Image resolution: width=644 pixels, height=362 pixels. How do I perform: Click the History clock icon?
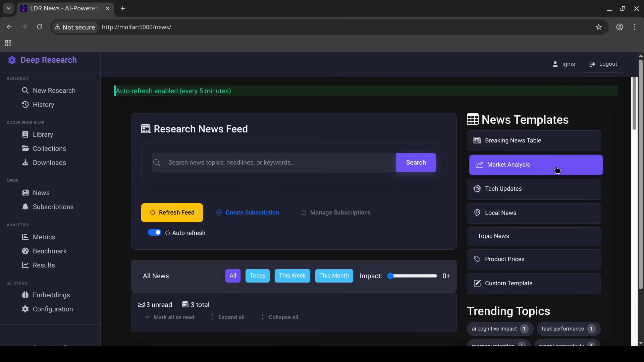pos(25,105)
